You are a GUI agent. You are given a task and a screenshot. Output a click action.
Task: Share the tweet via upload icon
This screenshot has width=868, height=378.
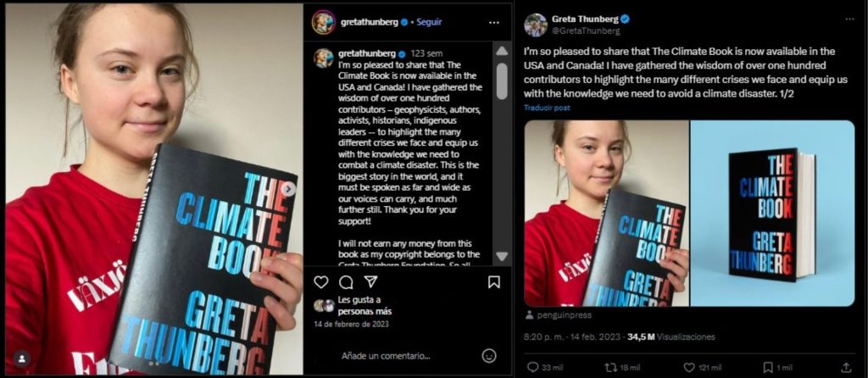(846, 367)
